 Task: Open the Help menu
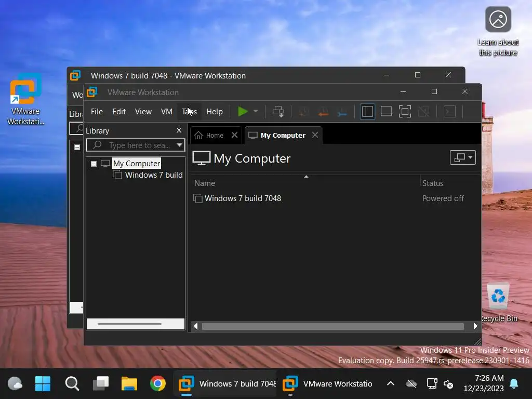(215, 112)
